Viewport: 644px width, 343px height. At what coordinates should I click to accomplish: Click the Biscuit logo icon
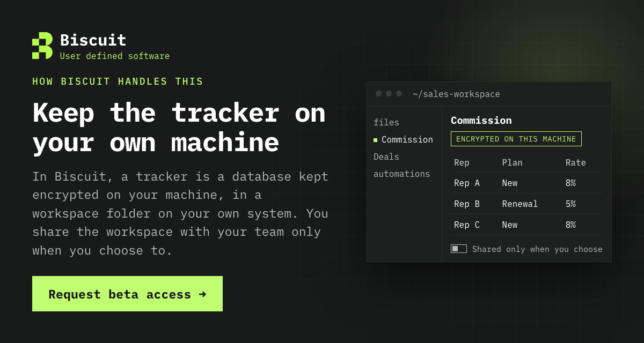coord(42,46)
